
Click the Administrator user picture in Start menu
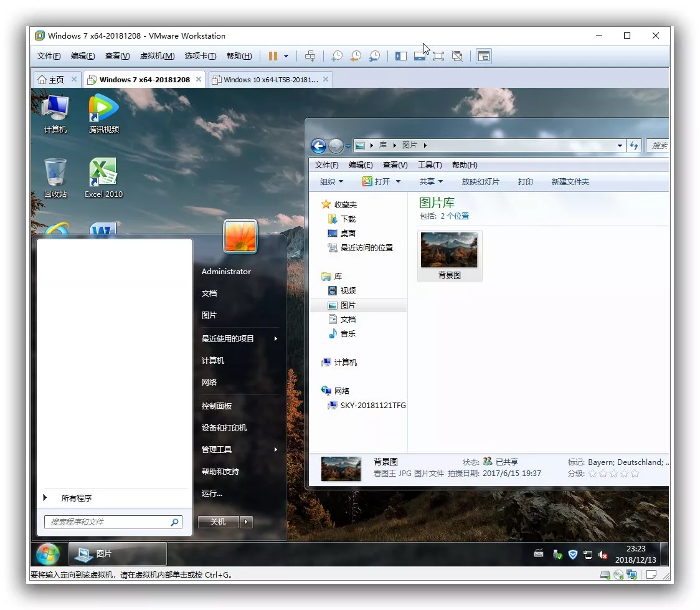click(240, 236)
